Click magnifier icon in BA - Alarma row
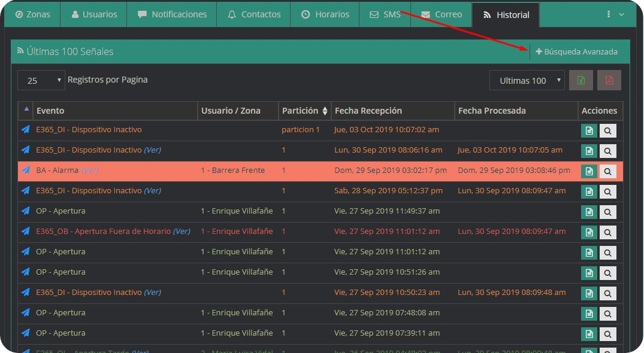 click(607, 171)
